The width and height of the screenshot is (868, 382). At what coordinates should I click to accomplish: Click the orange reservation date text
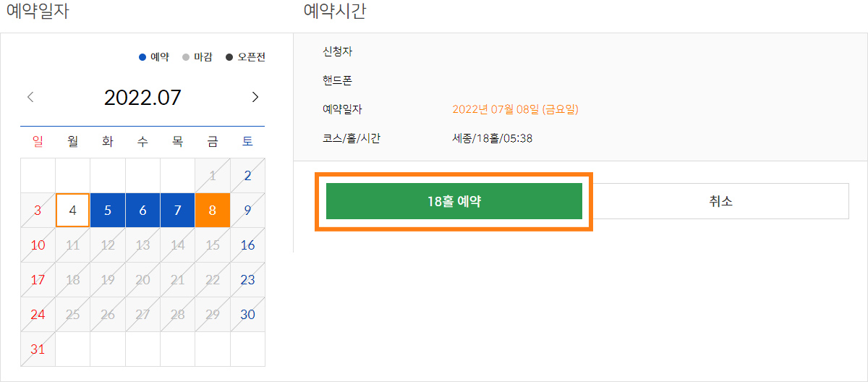(x=515, y=110)
